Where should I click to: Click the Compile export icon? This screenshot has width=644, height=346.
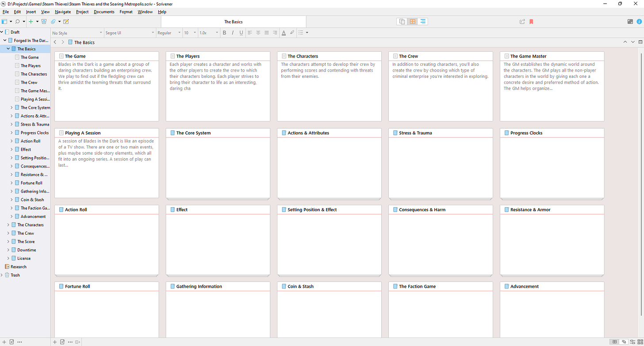(522, 21)
